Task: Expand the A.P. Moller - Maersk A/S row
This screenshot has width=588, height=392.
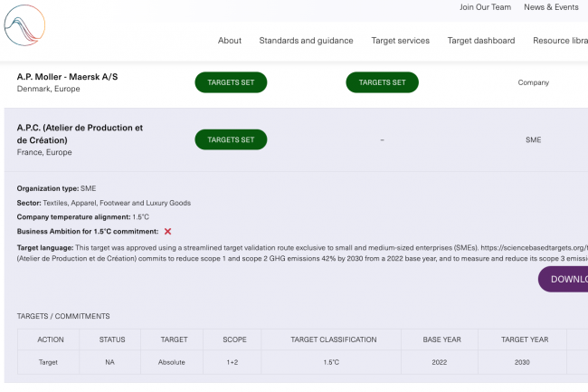Action: 296,82
